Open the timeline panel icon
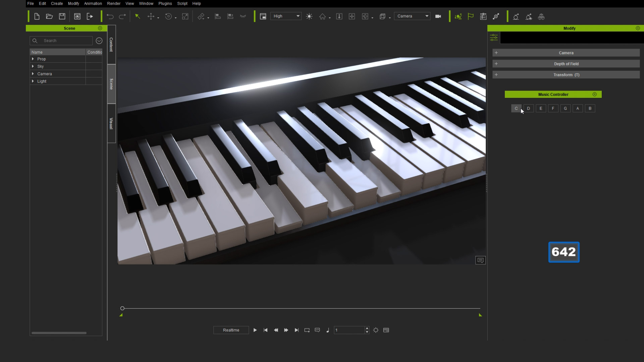 386,330
